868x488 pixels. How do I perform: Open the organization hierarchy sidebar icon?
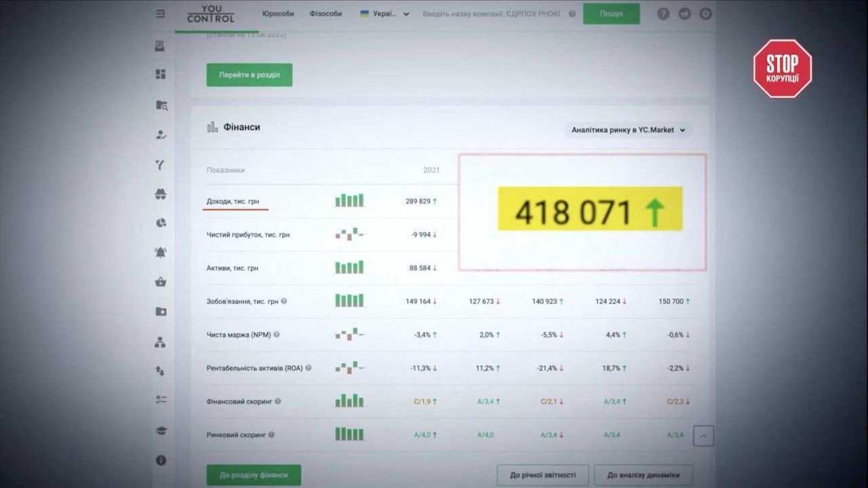(160, 343)
